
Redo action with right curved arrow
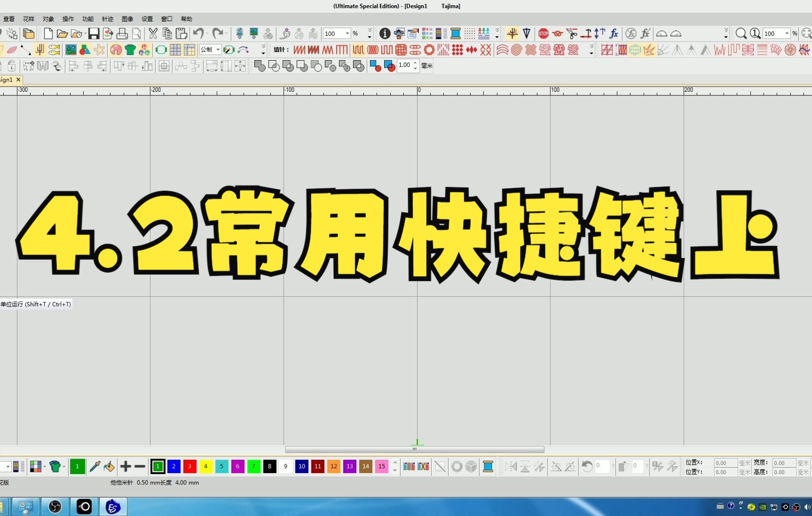(x=217, y=33)
